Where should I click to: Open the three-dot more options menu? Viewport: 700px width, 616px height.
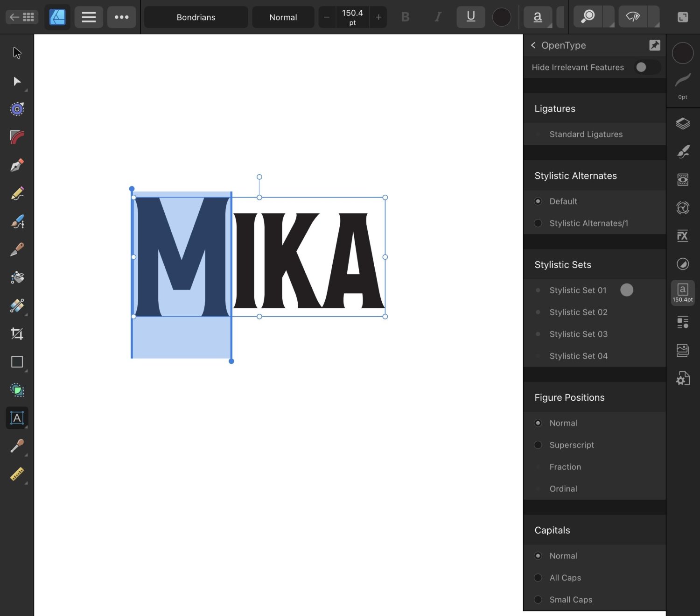click(x=121, y=17)
